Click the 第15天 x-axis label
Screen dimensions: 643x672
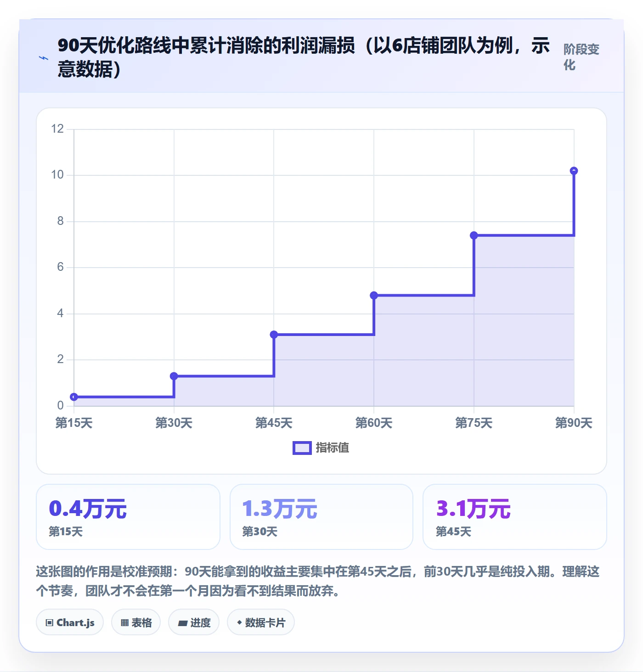pos(74,423)
